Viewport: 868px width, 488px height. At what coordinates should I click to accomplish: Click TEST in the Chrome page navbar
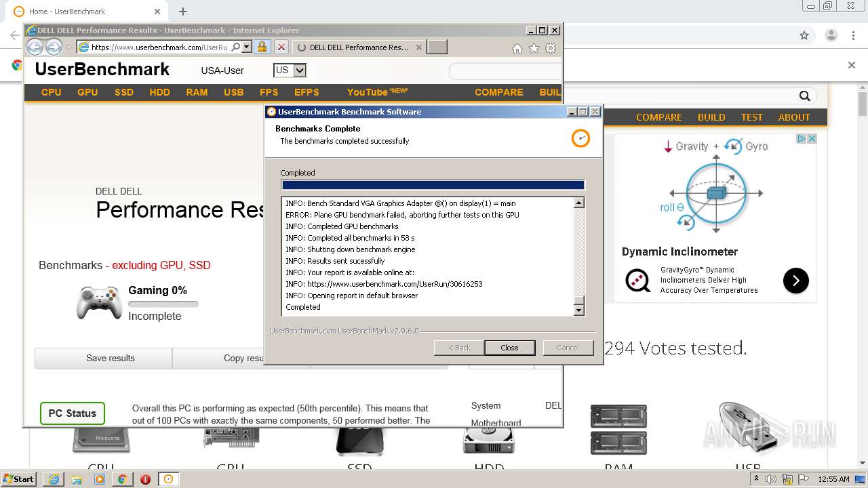[x=751, y=117]
